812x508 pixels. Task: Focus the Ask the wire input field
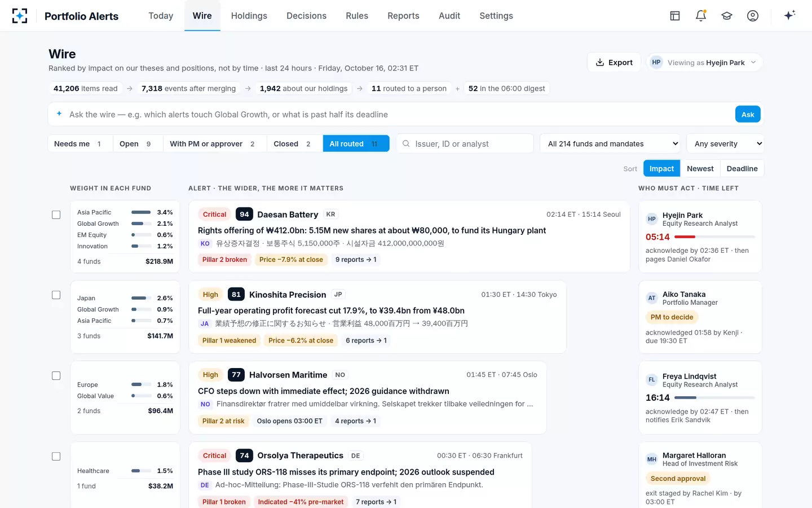[x=398, y=115]
